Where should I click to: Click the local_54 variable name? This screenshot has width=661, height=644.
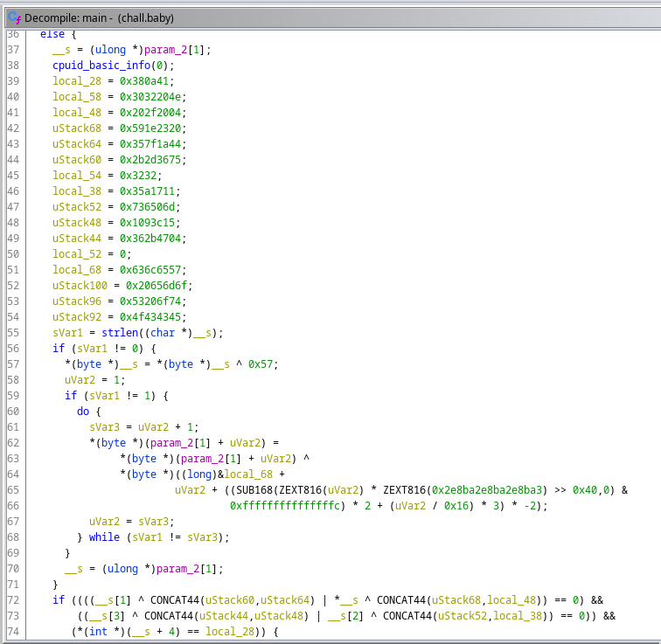76,176
